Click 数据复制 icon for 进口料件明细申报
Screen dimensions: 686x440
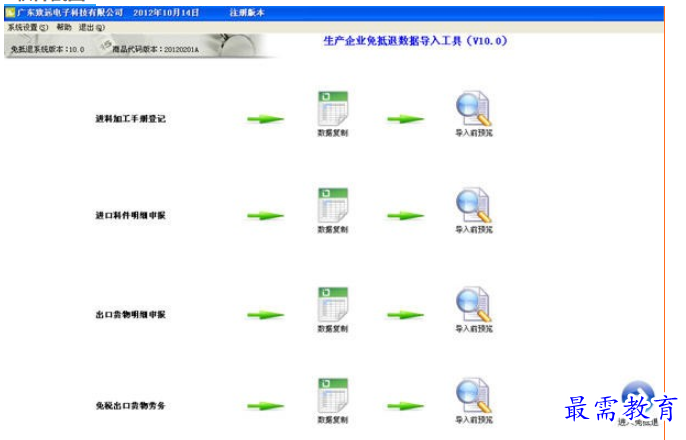tap(333, 206)
